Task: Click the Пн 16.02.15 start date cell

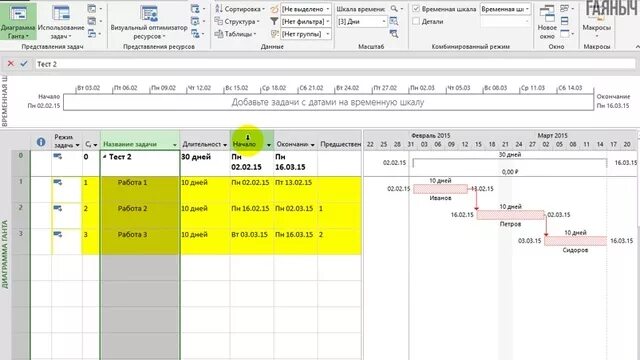Action: (251, 215)
